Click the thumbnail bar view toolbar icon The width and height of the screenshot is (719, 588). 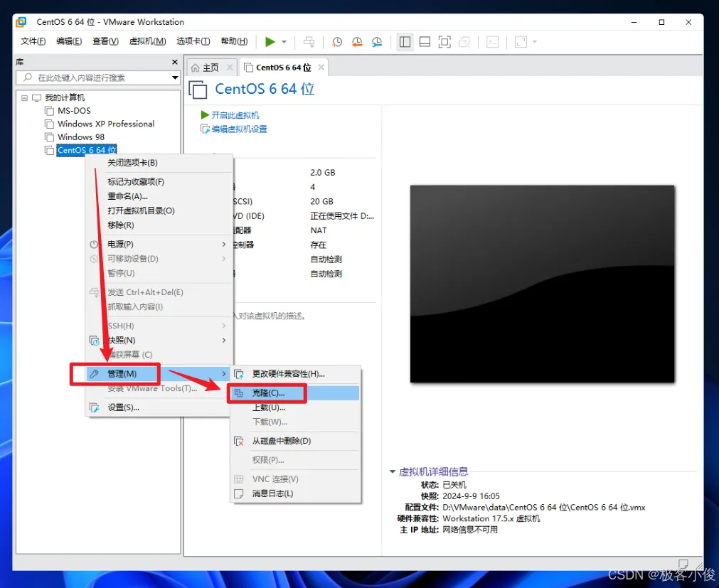pos(425,42)
